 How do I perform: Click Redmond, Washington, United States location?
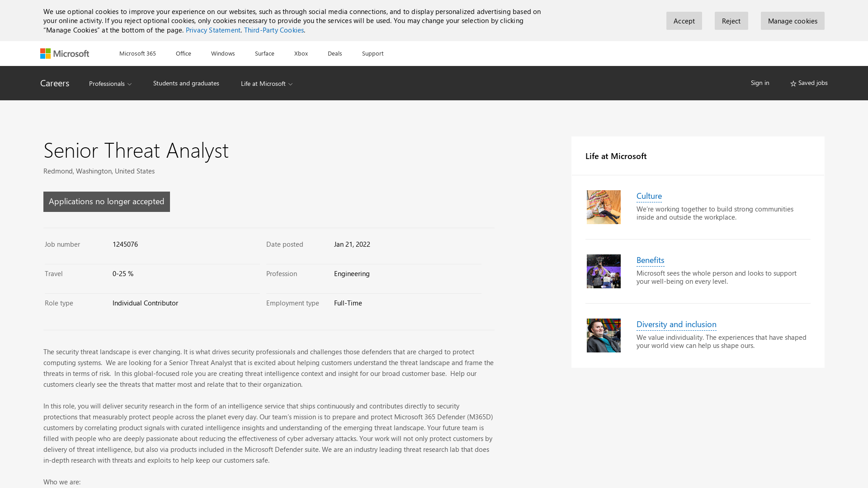click(99, 171)
